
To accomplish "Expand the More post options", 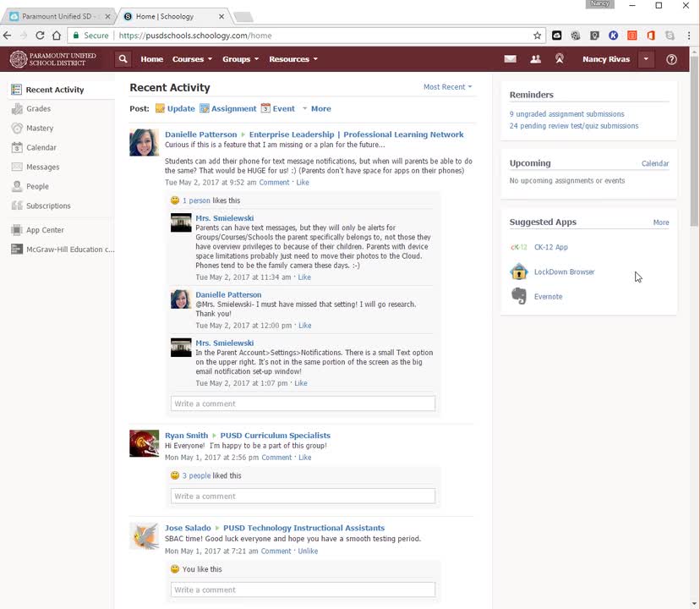I will [x=320, y=108].
